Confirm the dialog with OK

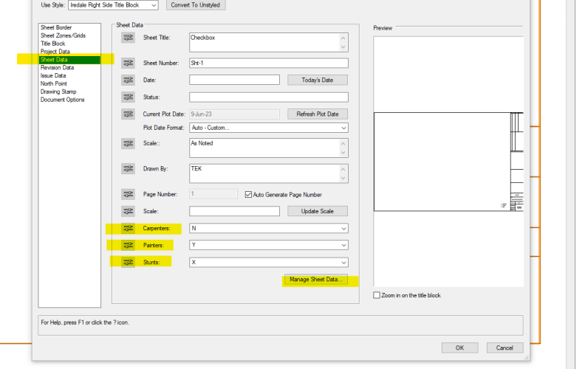(459, 348)
